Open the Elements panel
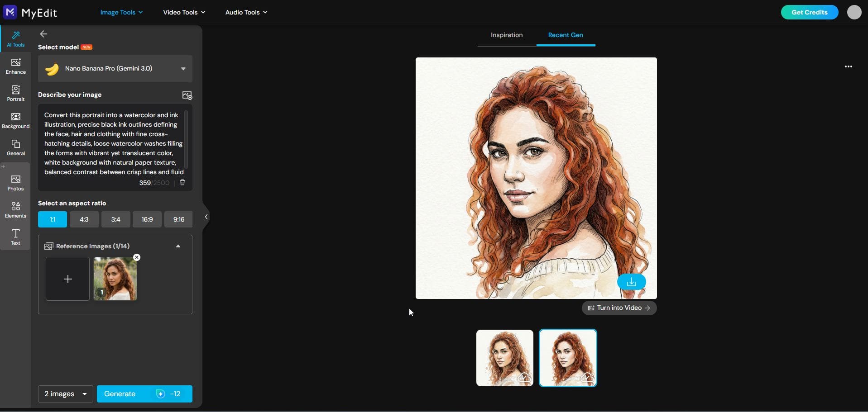The image size is (868, 412). pos(15,209)
